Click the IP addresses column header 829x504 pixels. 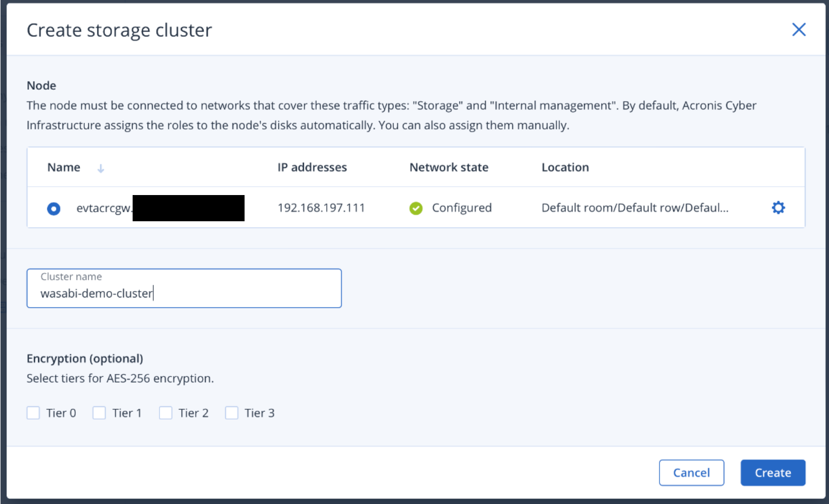point(312,167)
